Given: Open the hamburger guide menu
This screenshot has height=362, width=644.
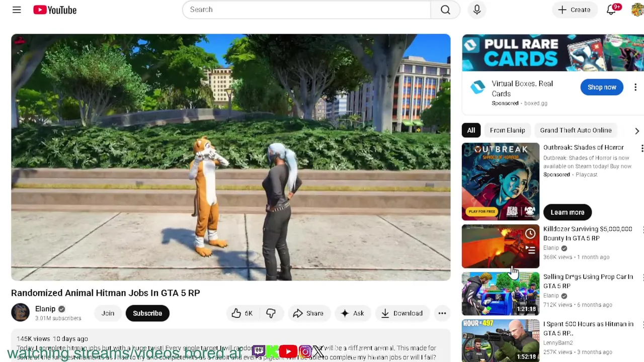Looking at the screenshot, I should click(x=17, y=10).
